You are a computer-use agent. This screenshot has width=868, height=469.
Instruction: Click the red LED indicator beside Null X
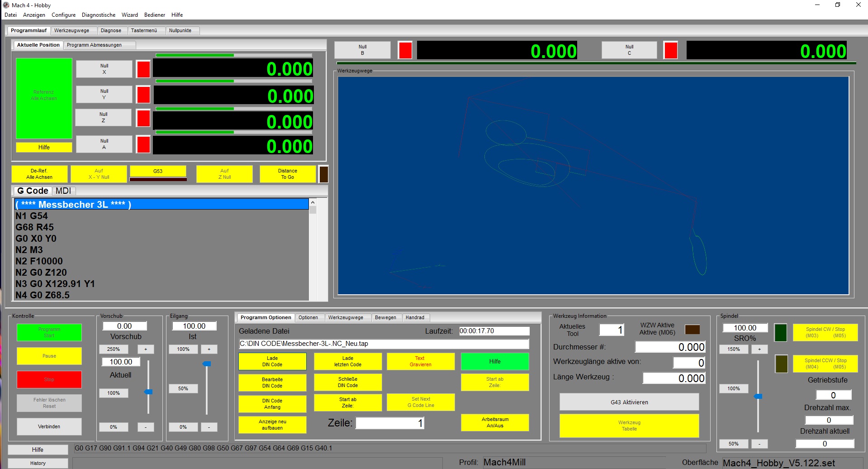point(143,69)
